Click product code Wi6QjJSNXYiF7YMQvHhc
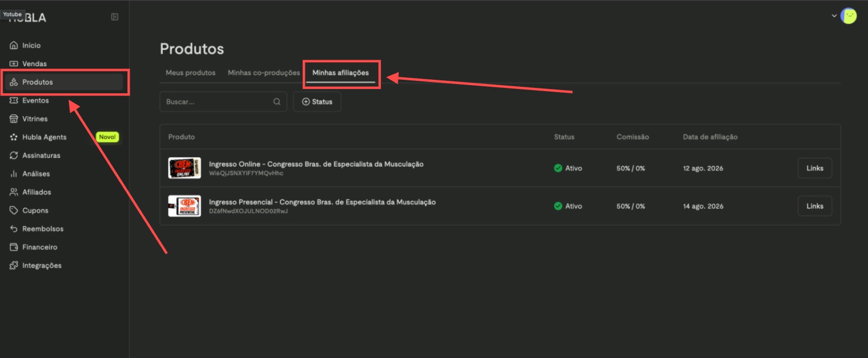Screen dimensions: 868x358 (246, 174)
